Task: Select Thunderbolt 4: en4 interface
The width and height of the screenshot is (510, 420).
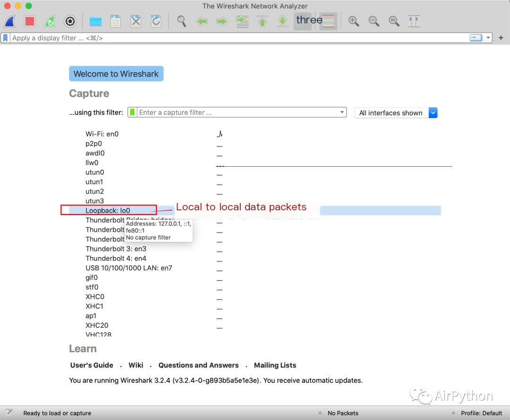Action: [x=116, y=258]
